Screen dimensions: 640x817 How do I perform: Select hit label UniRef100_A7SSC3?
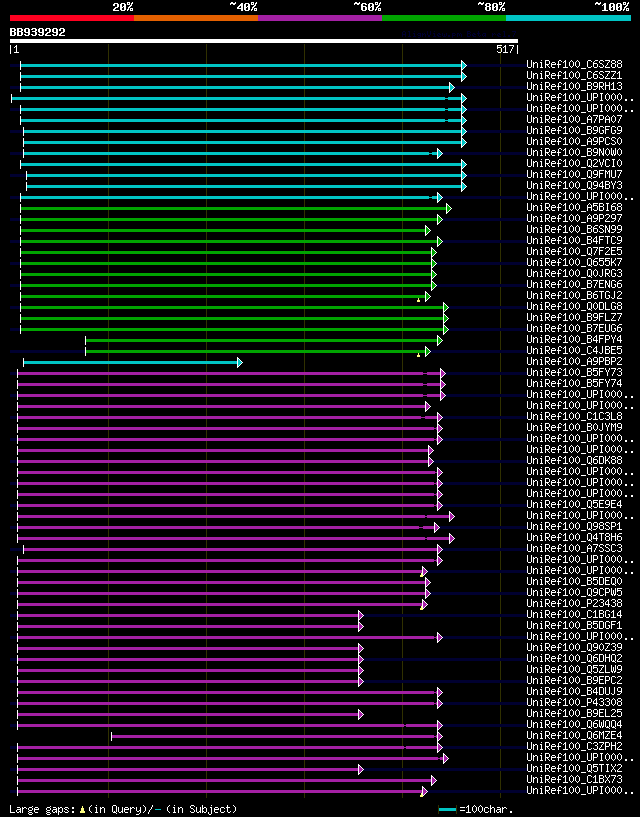pyautogui.click(x=574, y=548)
